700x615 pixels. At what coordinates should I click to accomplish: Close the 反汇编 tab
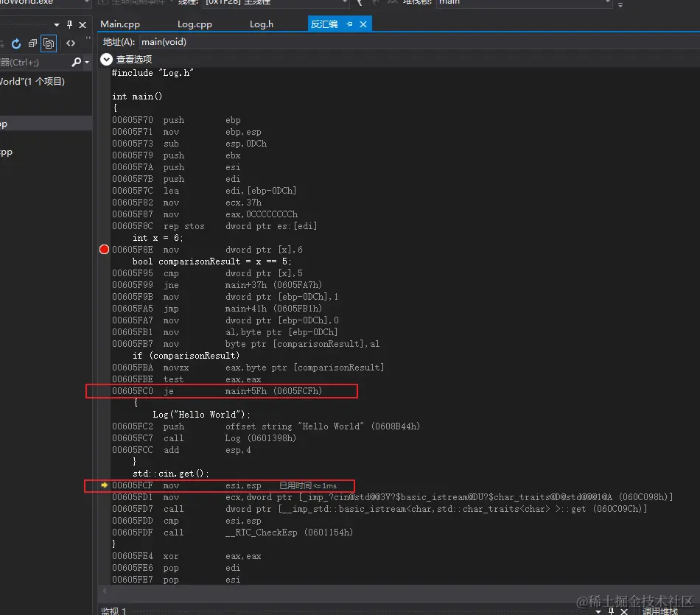click(363, 24)
